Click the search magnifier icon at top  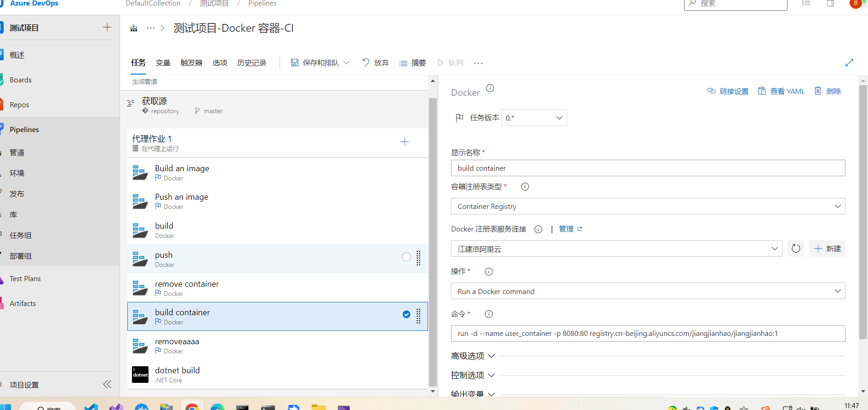692,3
